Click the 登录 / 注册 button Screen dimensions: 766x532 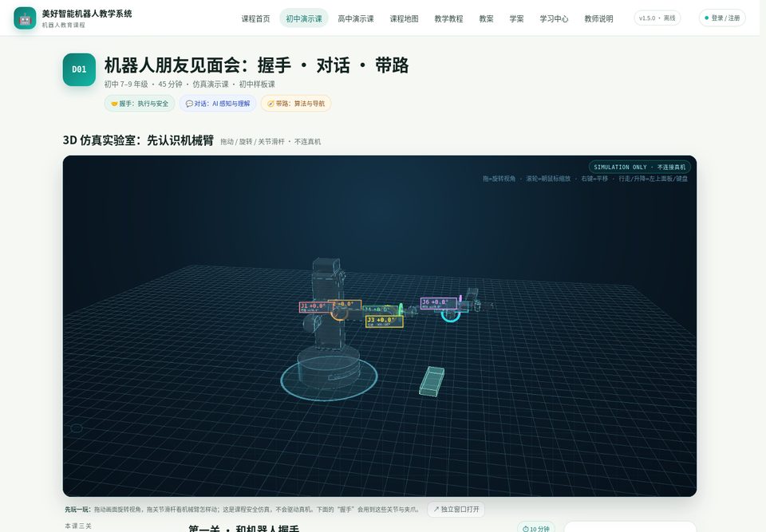pyautogui.click(x=722, y=18)
